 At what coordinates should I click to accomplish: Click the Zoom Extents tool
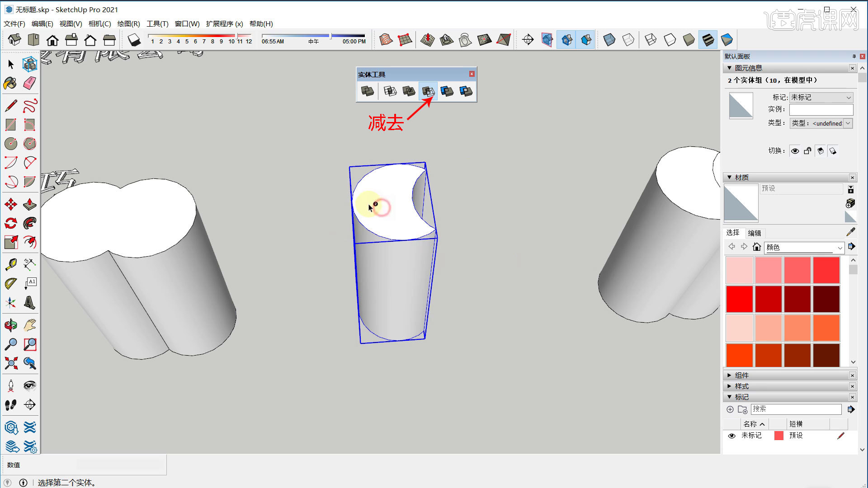(x=11, y=363)
